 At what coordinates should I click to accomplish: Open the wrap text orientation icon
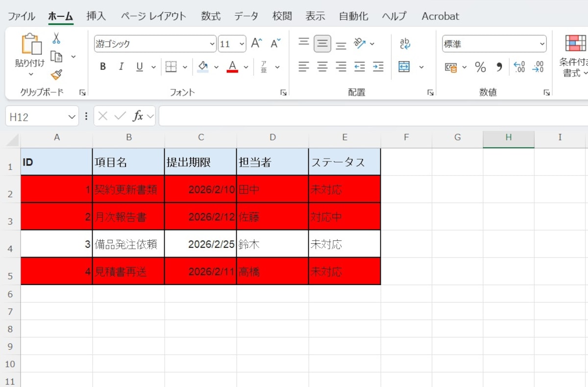(x=359, y=43)
